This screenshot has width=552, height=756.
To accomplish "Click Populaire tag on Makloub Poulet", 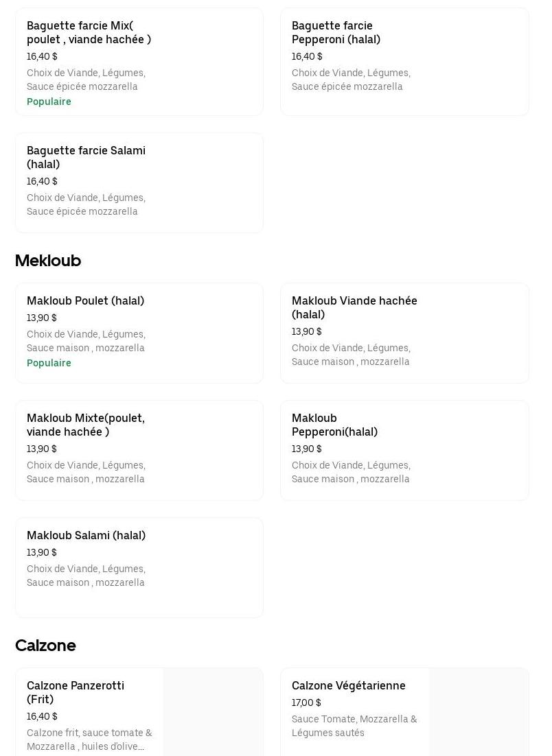I will click(x=49, y=363).
